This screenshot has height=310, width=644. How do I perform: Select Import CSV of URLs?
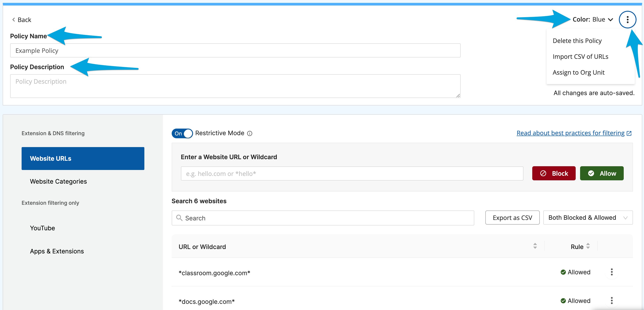click(x=580, y=56)
